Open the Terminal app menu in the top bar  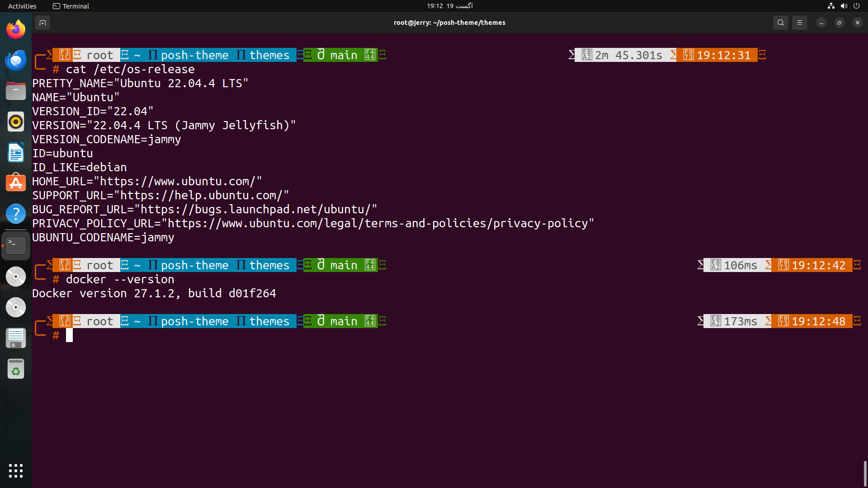71,6
